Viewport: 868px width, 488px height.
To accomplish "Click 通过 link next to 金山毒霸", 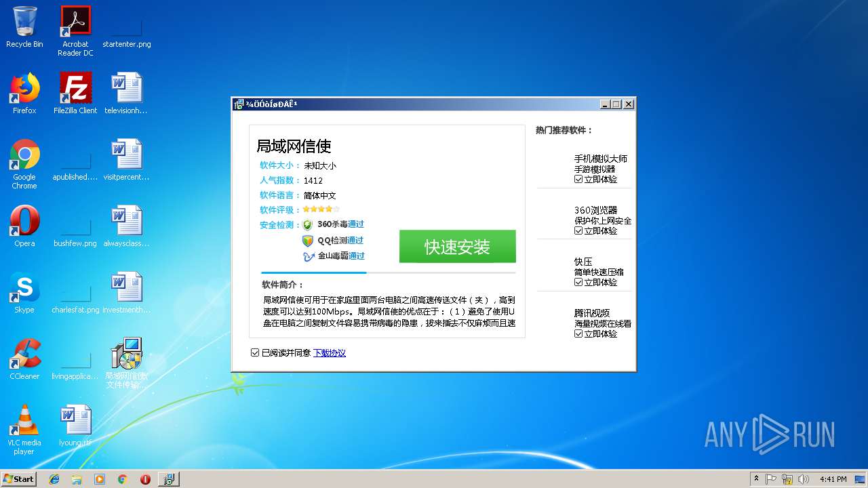I will click(x=357, y=256).
